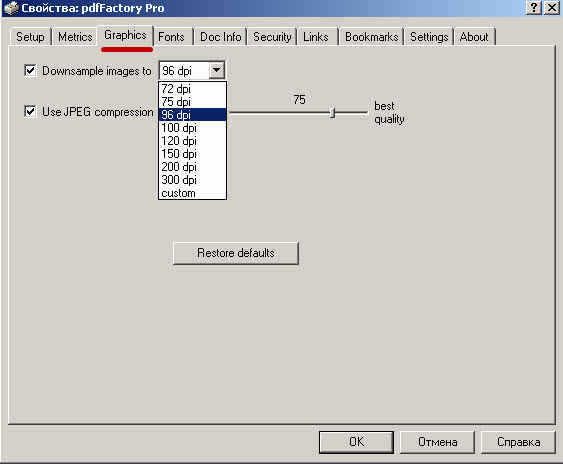
Task: Select 75 dpi from the list
Action: 192,102
